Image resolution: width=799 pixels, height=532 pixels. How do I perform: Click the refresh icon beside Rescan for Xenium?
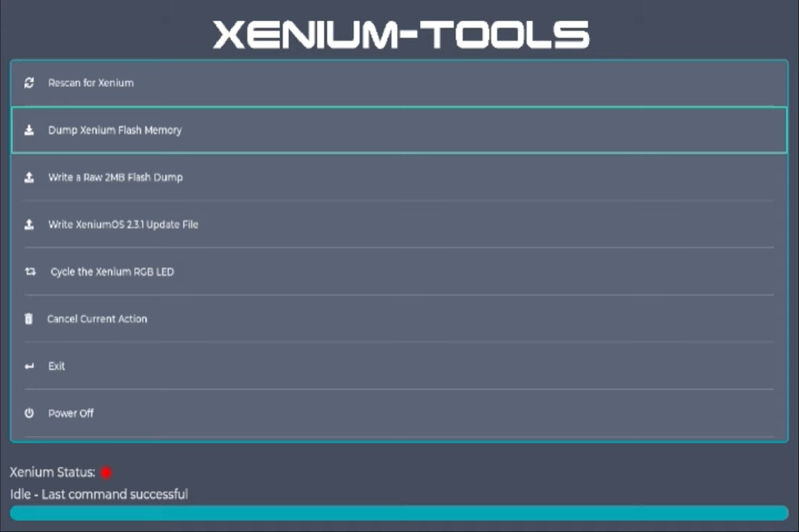click(29, 83)
